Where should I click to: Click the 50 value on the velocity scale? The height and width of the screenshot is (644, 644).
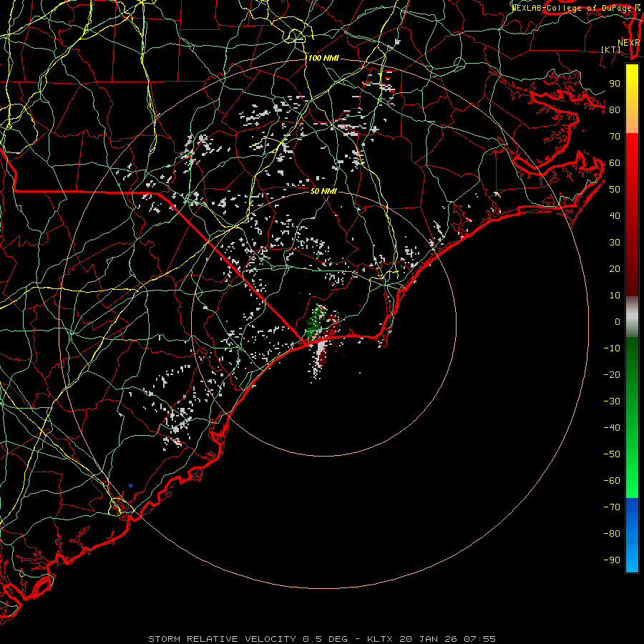pos(615,190)
